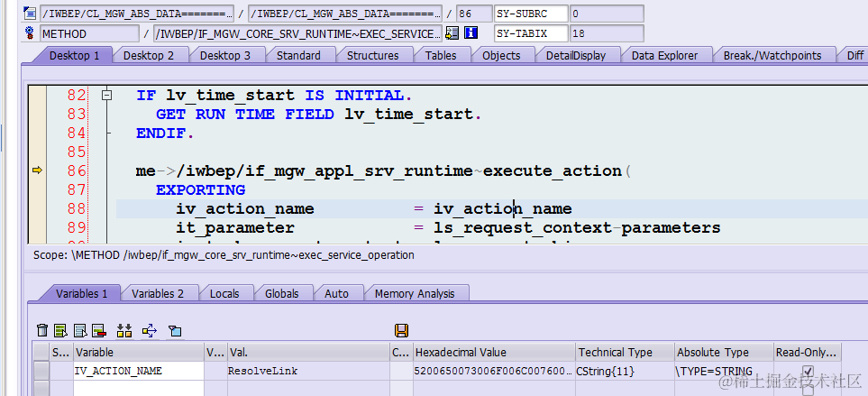Click the orange save diskette icon
The height and width of the screenshot is (396, 868).
coord(401,331)
